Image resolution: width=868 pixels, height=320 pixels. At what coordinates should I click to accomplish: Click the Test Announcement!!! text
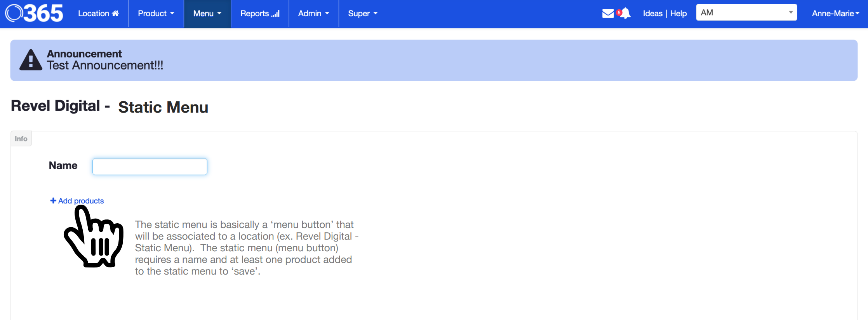pyautogui.click(x=105, y=65)
